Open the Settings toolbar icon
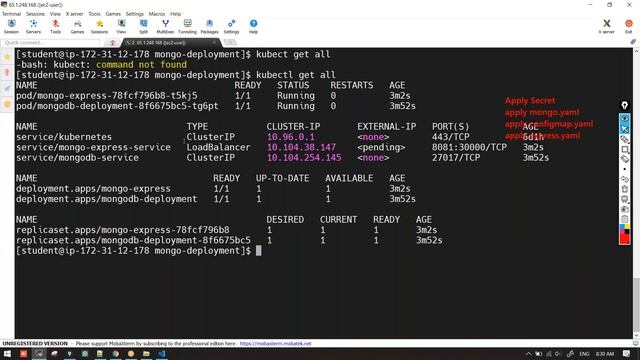 click(x=231, y=27)
